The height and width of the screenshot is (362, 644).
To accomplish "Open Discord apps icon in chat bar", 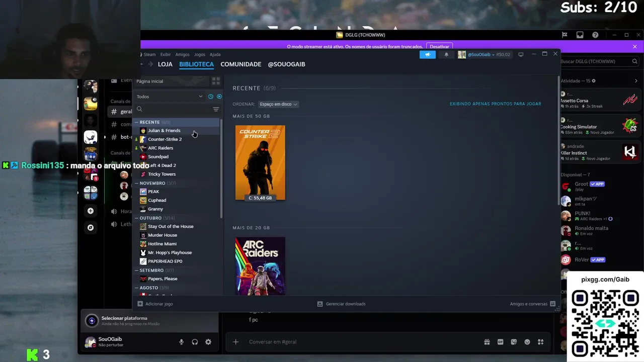I will point(540,342).
